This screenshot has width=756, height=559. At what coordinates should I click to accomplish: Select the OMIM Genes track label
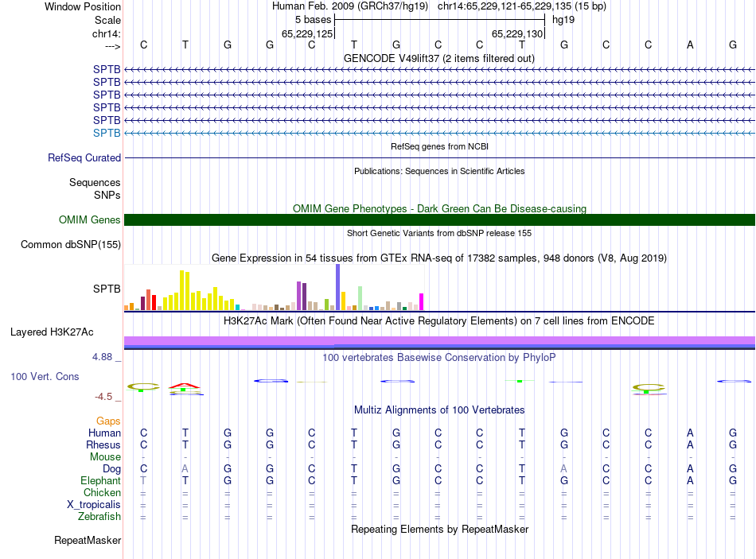coord(89,219)
